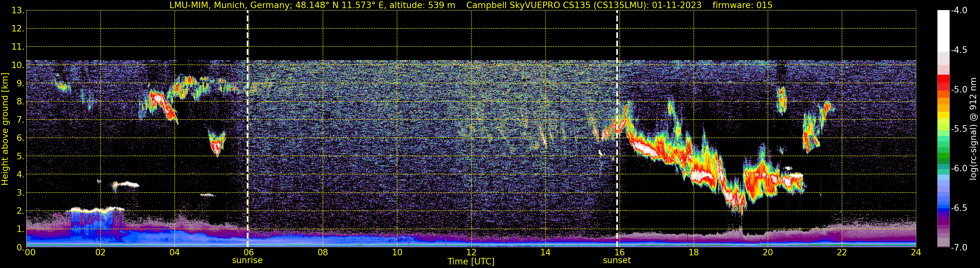Click the y-axis tick label '12'

click(x=17, y=29)
